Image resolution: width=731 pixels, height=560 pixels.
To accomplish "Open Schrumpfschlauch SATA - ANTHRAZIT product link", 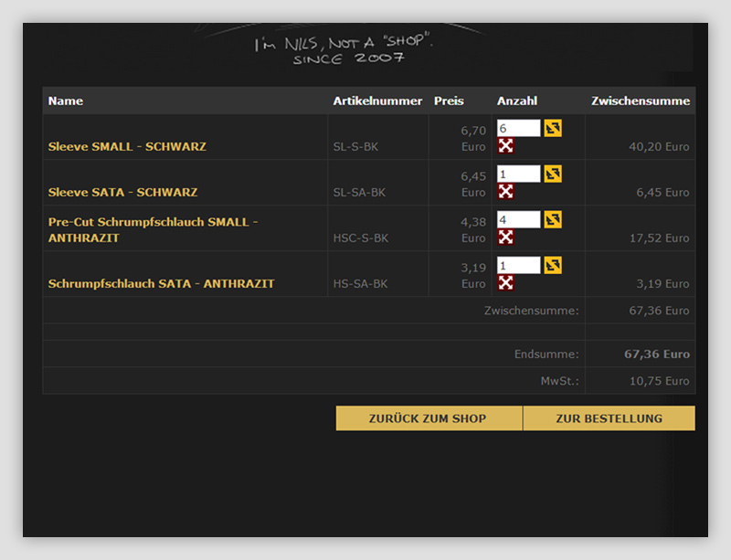I will tap(161, 283).
